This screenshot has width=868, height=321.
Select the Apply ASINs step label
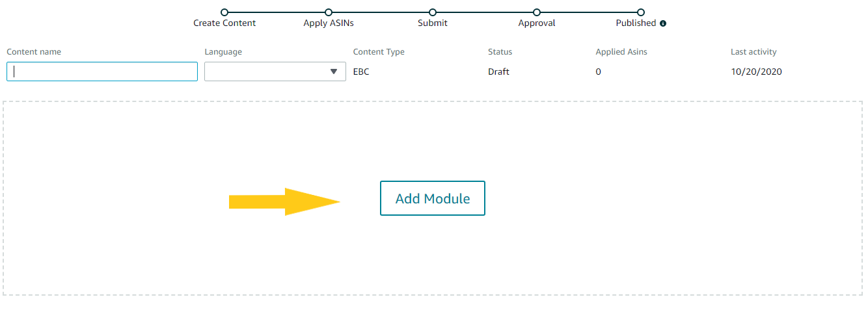[x=329, y=23]
